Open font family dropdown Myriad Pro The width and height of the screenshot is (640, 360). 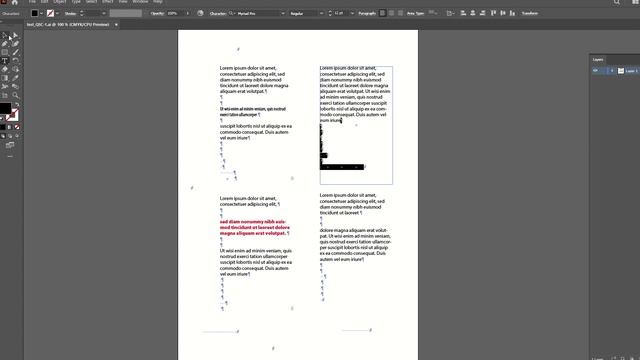pos(282,13)
